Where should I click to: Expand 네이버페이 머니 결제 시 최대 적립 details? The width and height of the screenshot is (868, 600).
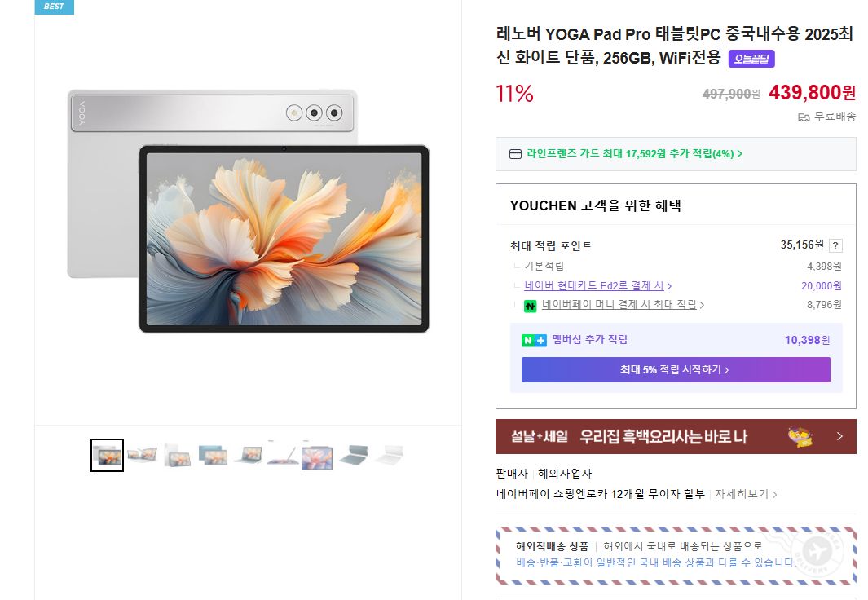coord(623,304)
